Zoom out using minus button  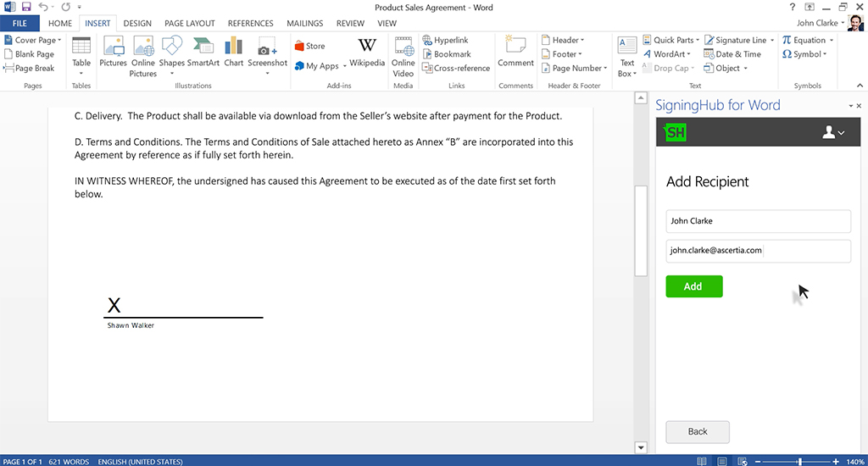(x=758, y=461)
